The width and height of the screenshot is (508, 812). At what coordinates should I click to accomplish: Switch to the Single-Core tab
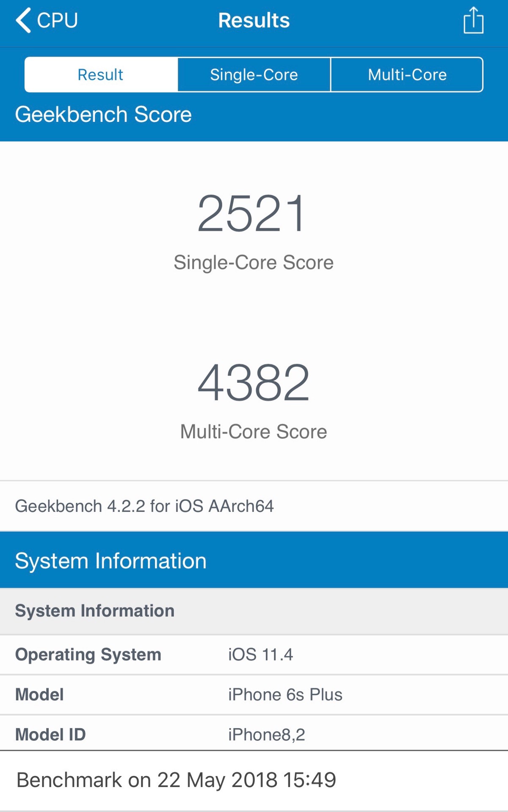(254, 75)
